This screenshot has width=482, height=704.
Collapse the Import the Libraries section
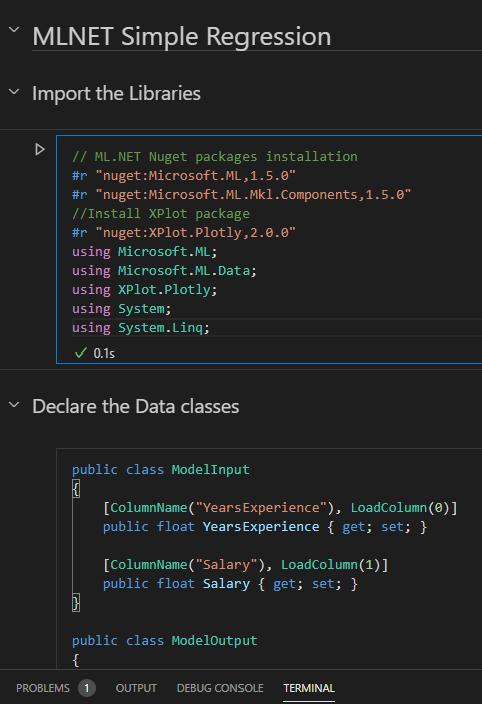[x=14, y=92]
